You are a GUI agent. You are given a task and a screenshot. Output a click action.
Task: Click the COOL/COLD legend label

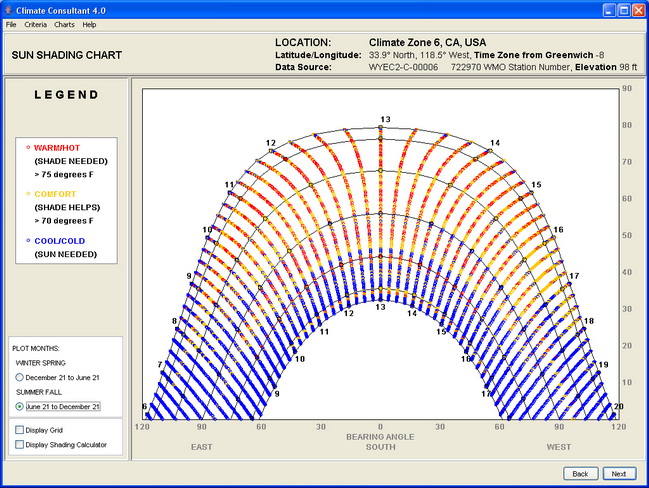(60, 241)
